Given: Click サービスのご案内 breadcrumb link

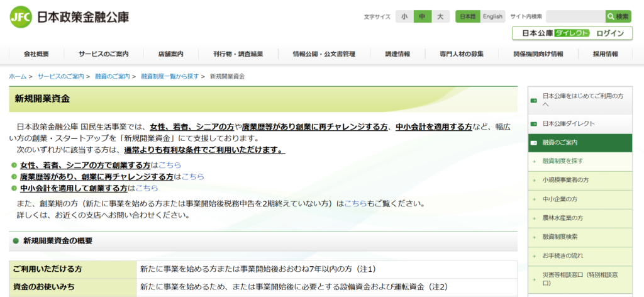Looking at the screenshot, I should [61, 76].
